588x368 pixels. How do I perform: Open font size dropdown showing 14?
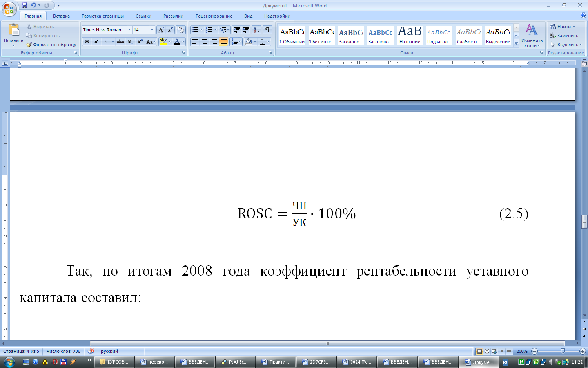click(x=152, y=30)
